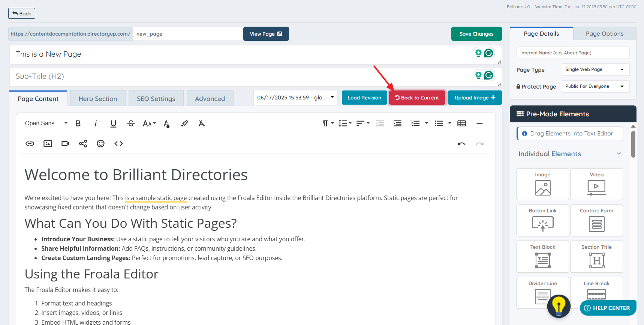
Task: Click the Sub-Title (H2) field
Action: tap(256, 77)
